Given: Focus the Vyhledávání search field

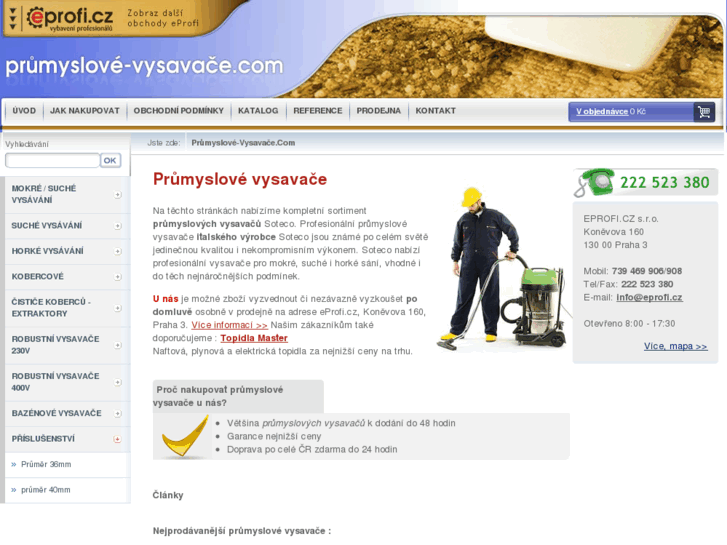Looking at the screenshot, I should (52, 160).
